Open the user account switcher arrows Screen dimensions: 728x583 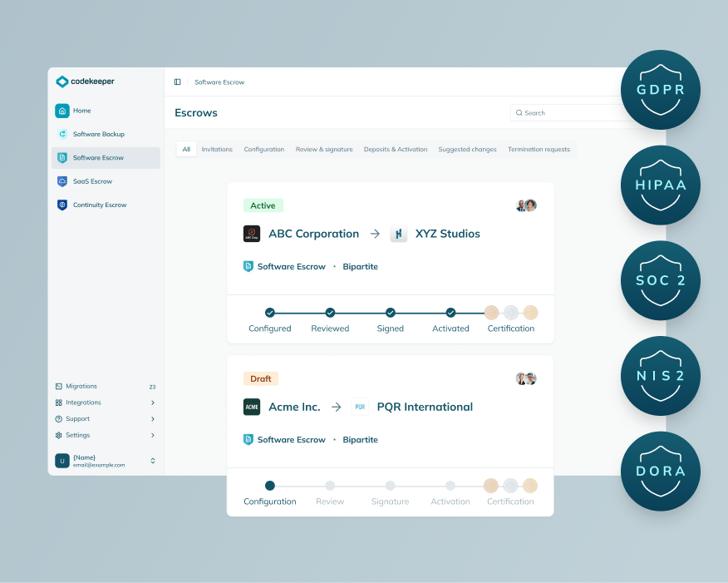click(x=153, y=461)
